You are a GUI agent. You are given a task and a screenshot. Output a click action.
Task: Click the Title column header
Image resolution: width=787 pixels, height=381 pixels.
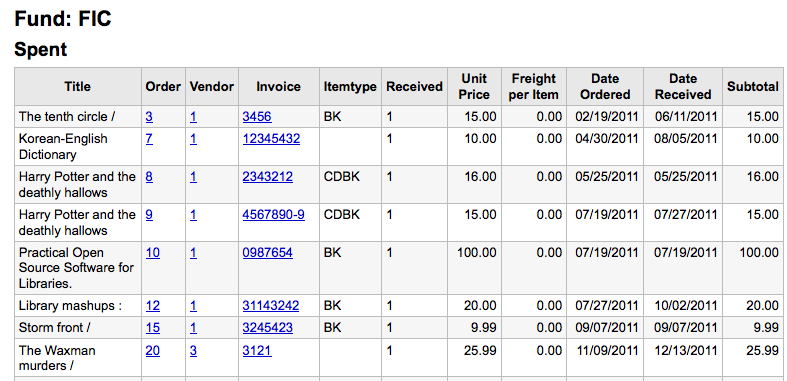[78, 87]
